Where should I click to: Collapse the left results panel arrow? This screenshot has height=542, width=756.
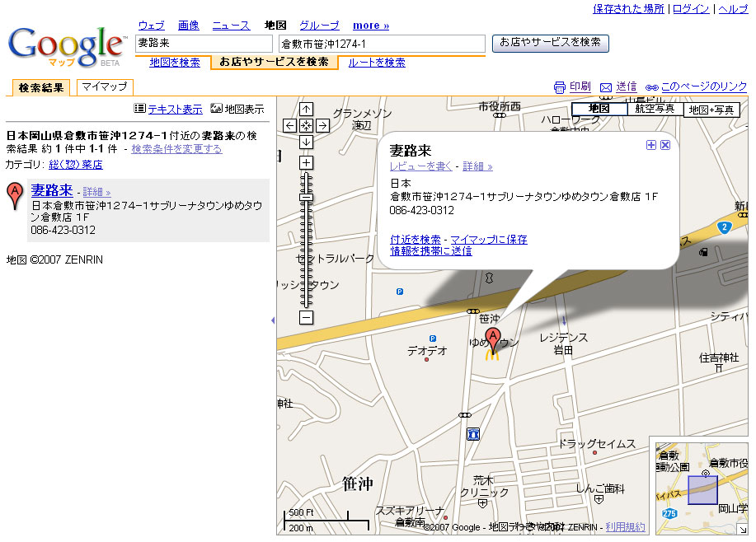tap(273, 320)
